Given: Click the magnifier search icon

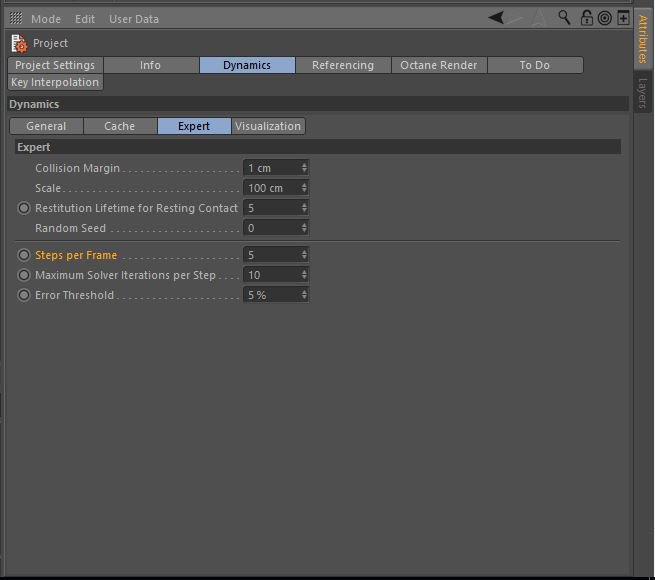Looking at the screenshot, I should [x=564, y=18].
